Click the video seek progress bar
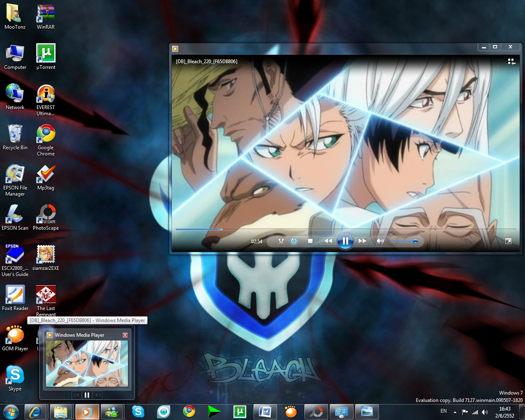525x420 pixels. (345, 229)
